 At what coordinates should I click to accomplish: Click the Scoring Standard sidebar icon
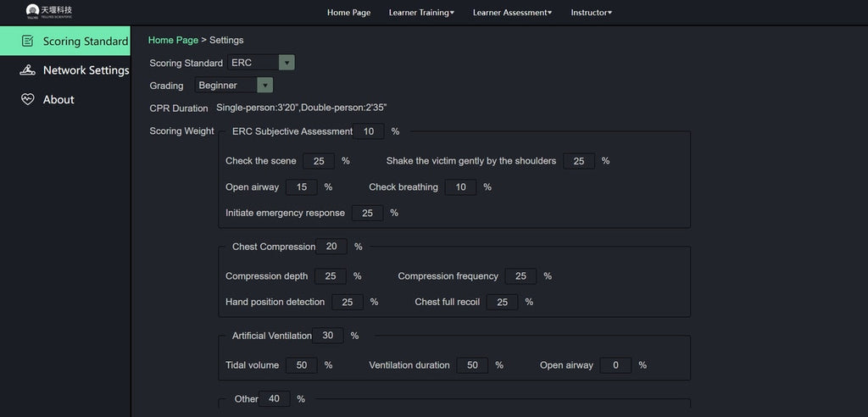click(27, 41)
